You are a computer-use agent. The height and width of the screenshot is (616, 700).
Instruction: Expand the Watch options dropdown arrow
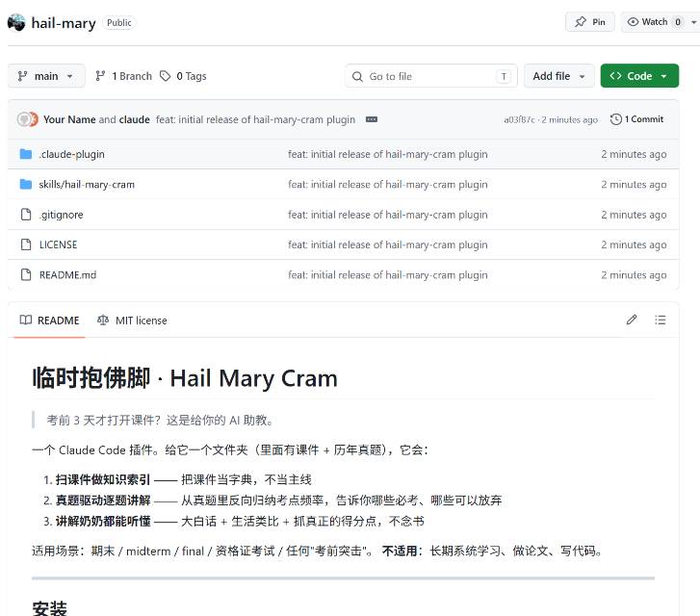pos(694,22)
